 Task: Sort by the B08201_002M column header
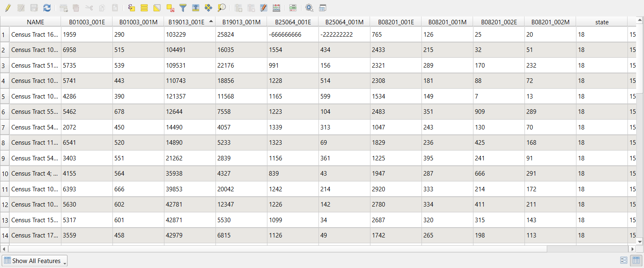(550, 22)
